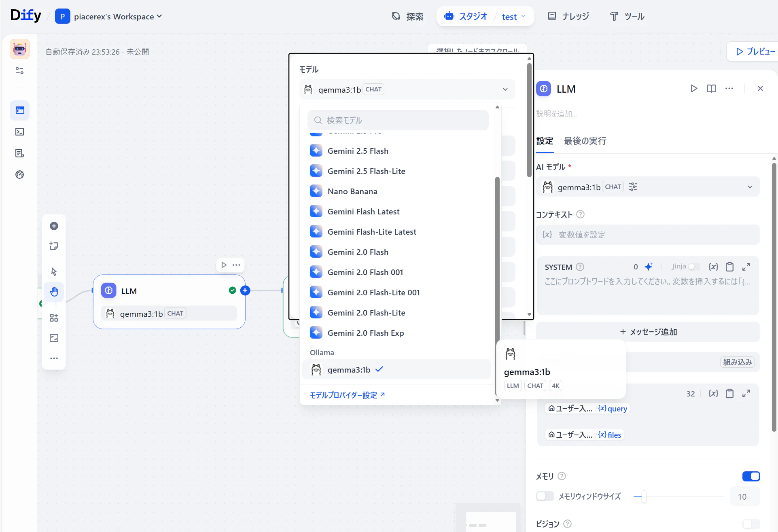Enable the メモリウィンドウサイズ switch
The image size is (778, 532).
pos(545,496)
